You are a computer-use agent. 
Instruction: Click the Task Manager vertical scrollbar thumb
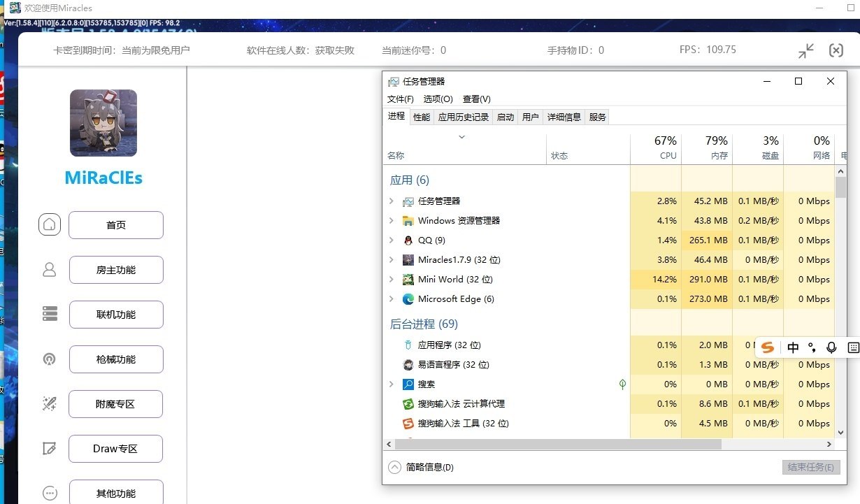841,187
